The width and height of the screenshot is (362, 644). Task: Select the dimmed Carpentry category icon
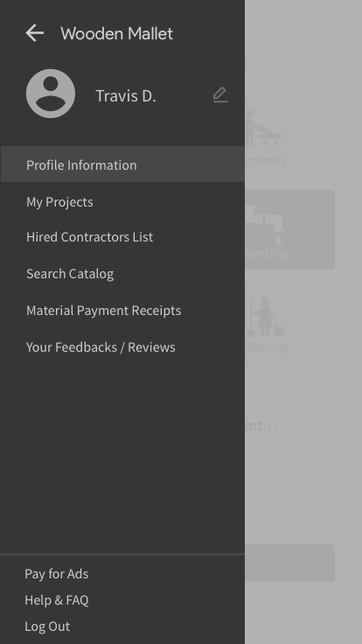pyautogui.click(x=264, y=129)
